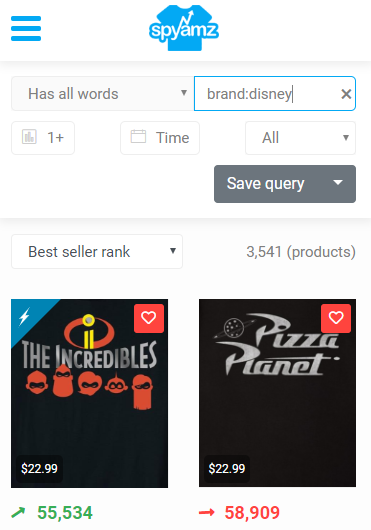Click the green upward trend arrow
The image size is (371, 530).
click(18, 512)
